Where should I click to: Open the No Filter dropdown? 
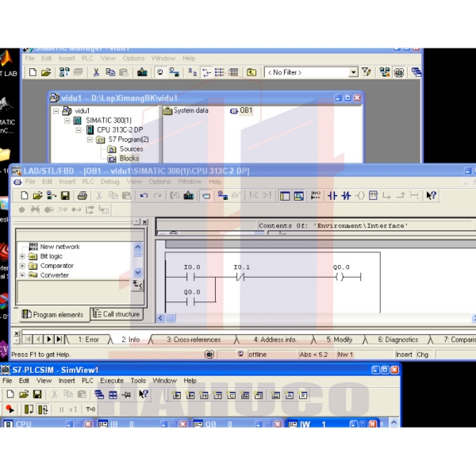tap(353, 72)
